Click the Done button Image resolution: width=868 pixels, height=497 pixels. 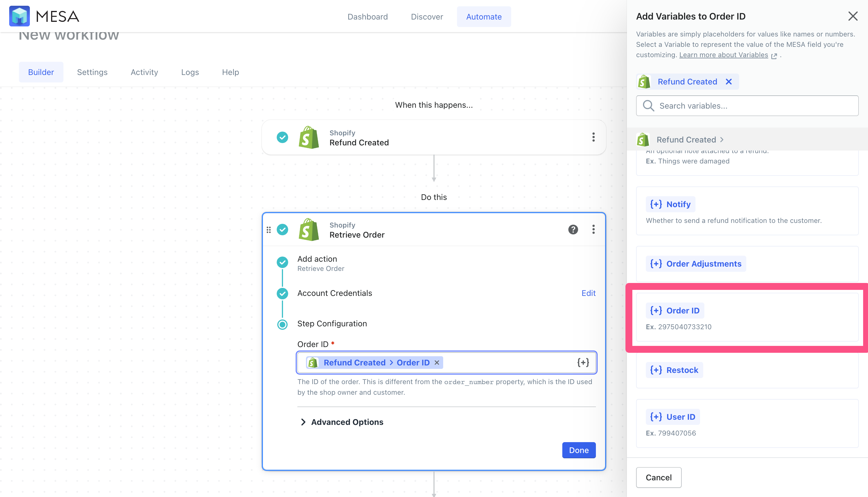[579, 450]
